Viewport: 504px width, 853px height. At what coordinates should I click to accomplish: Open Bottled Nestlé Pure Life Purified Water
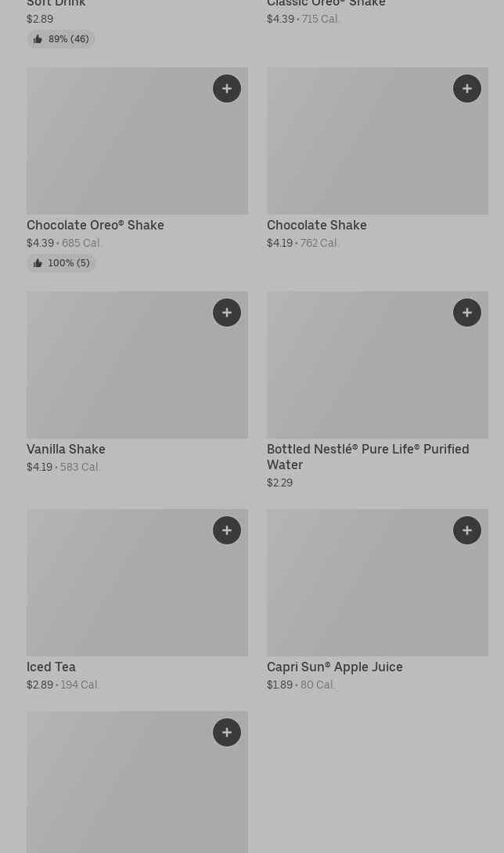[x=368, y=457]
